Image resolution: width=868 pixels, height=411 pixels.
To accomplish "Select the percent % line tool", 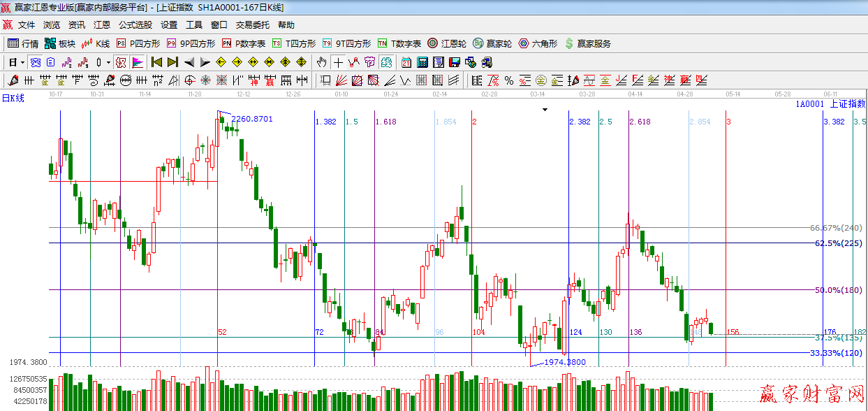I will point(509,80).
